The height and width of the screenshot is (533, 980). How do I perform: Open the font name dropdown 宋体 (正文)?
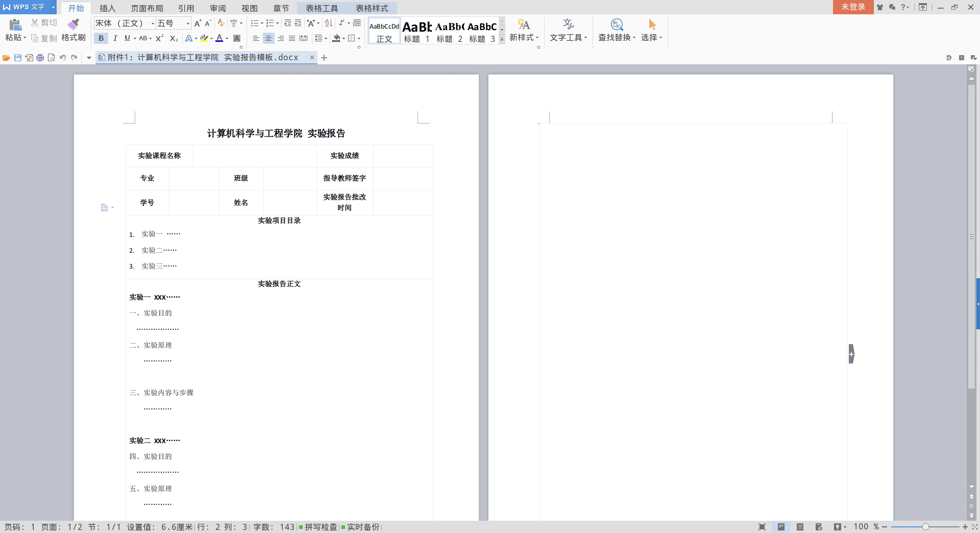[x=152, y=23]
